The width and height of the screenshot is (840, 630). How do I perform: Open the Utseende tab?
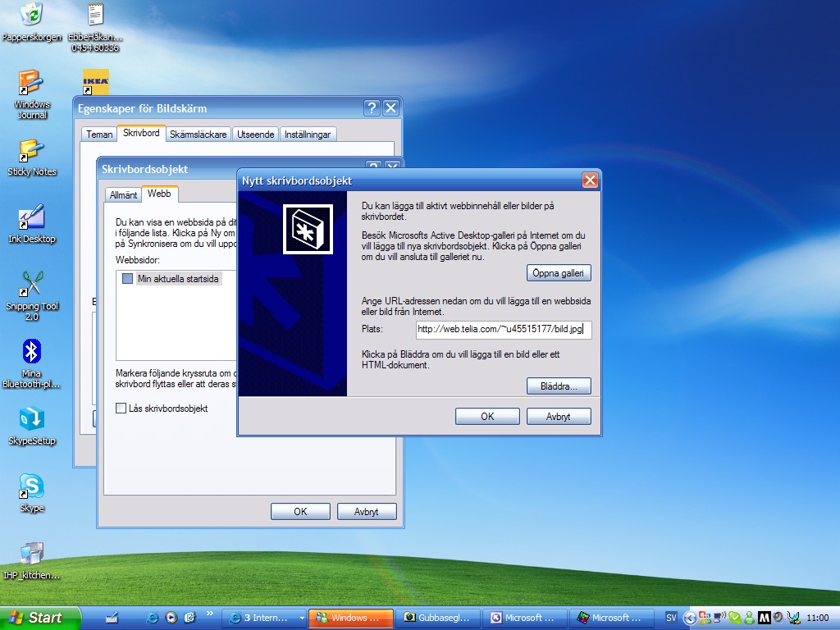tap(256, 135)
